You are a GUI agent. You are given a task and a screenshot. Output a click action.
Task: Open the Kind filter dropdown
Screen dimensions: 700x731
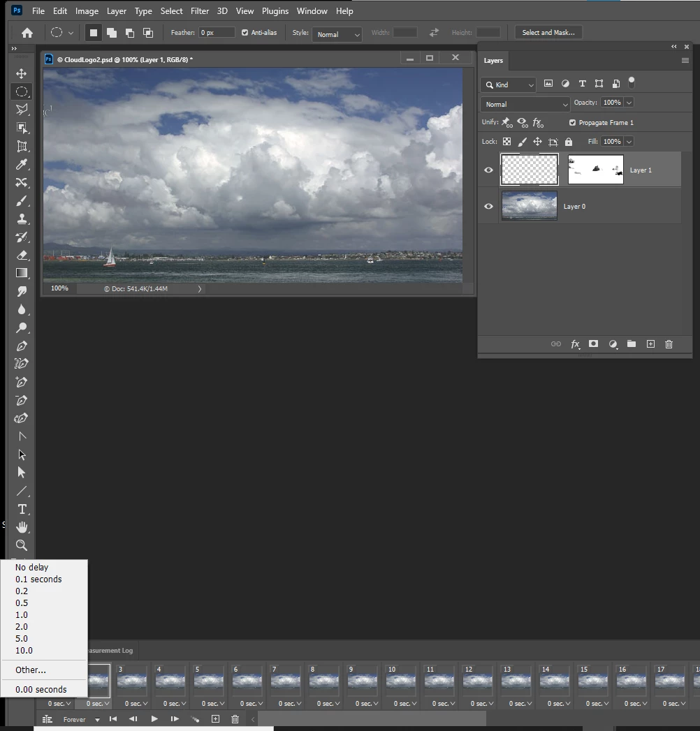[509, 85]
